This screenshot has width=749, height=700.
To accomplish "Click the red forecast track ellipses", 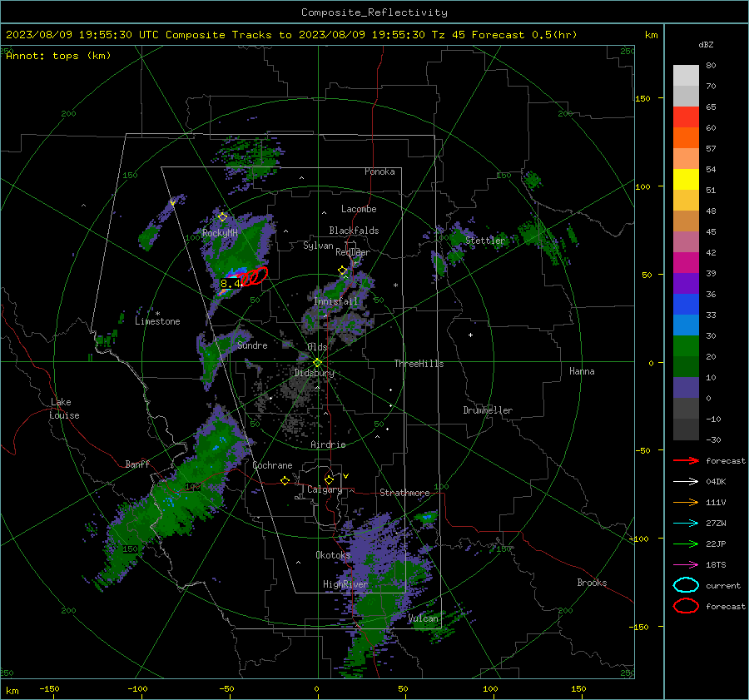I will tap(254, 276).
